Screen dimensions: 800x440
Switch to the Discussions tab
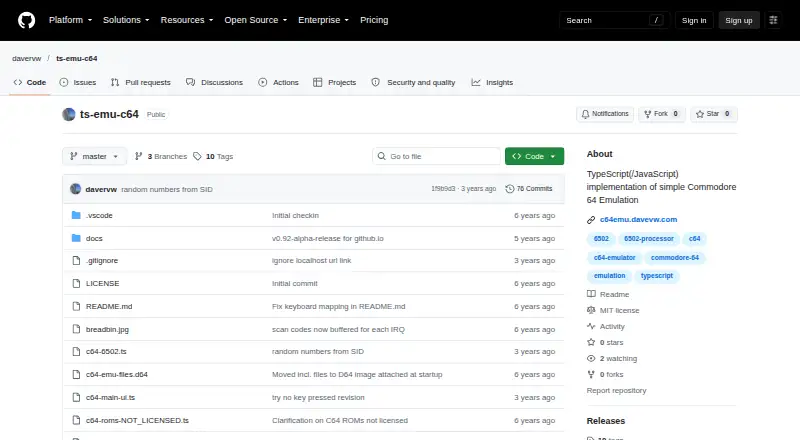pos(214,82)
